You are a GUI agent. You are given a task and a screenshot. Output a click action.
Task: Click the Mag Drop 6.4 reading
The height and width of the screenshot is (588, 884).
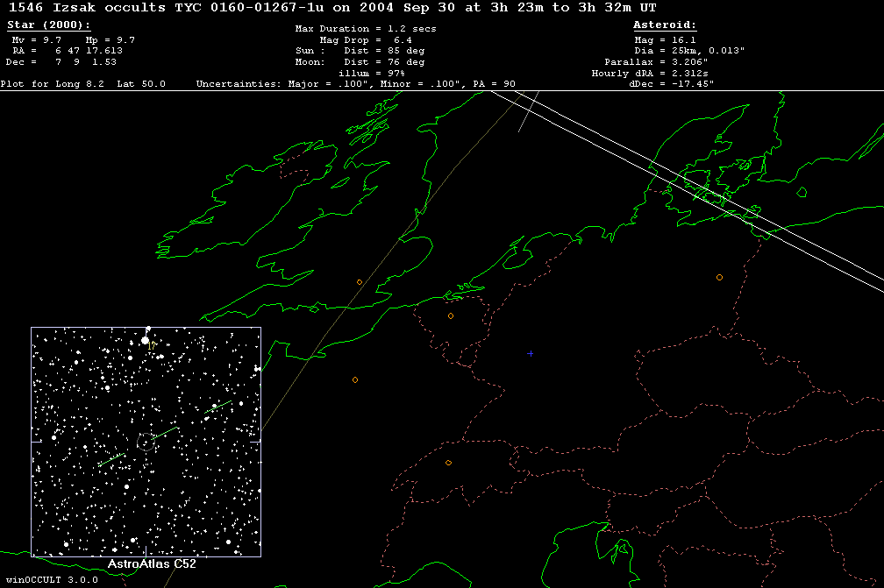[x=366, y=40]
